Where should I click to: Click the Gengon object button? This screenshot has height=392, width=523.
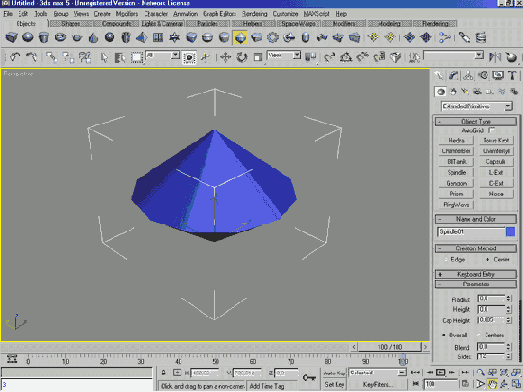coord(456,183)
